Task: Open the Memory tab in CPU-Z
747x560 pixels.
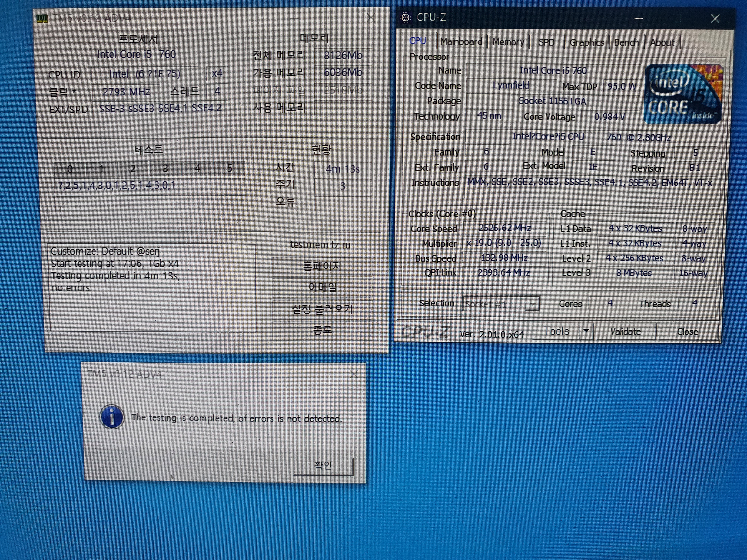Action: click(508, 42)
